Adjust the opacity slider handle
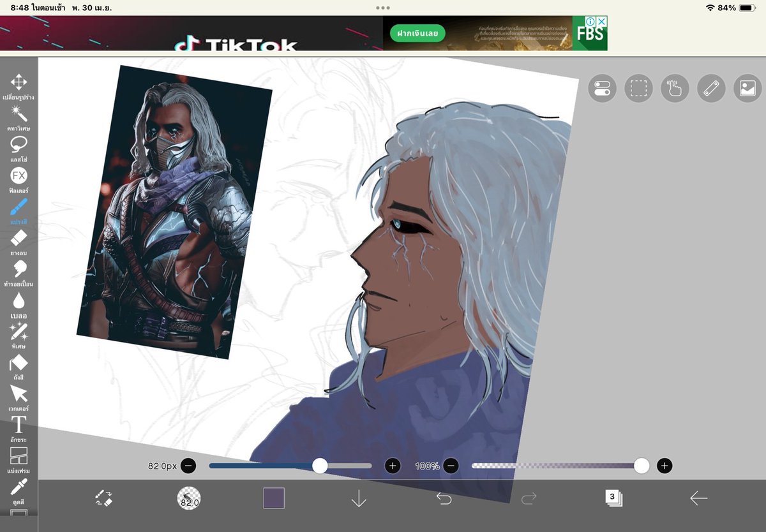The height and width of the screenshot is (532, 766). [642, 466]
